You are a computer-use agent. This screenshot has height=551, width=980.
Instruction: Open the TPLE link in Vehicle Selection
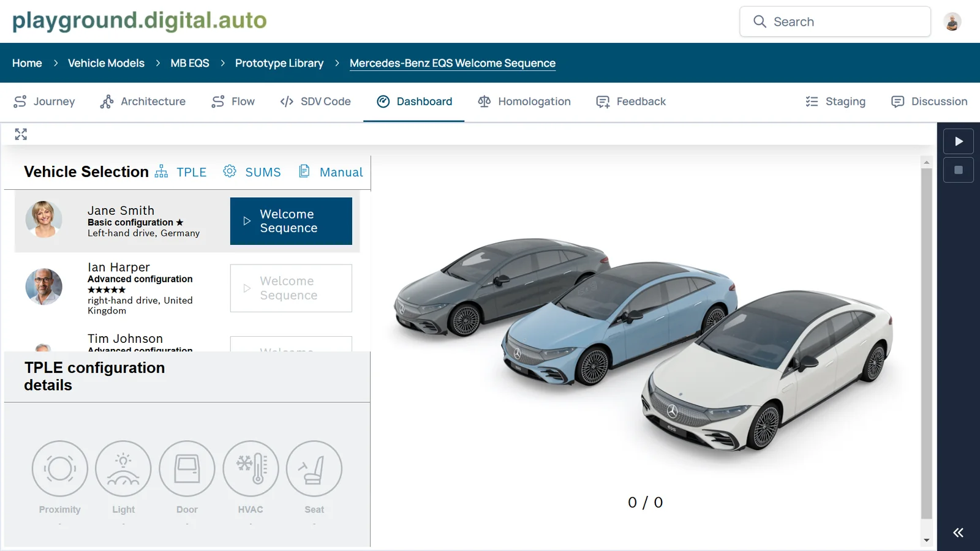point(181,172)
